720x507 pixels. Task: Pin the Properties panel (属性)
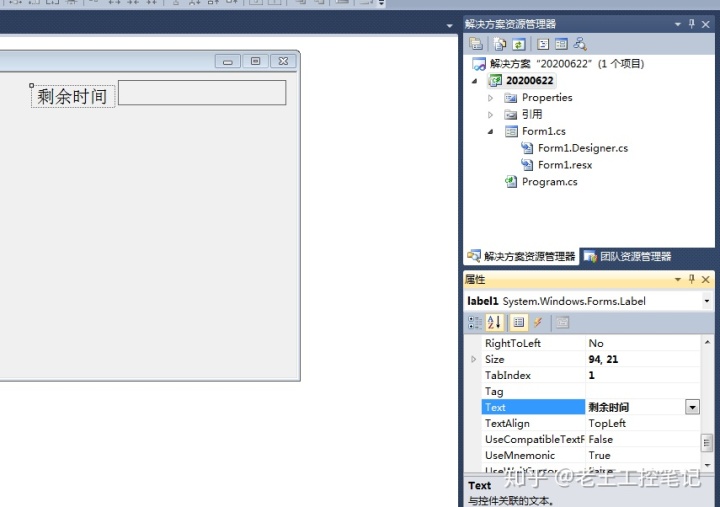[x=692, y=279]
